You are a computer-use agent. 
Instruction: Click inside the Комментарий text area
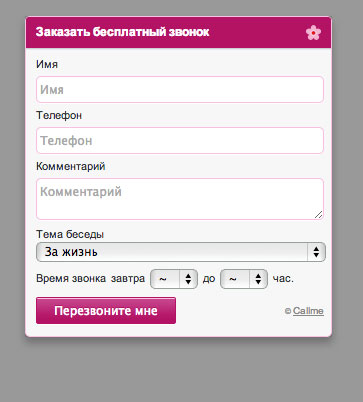(x=180, y=199)
